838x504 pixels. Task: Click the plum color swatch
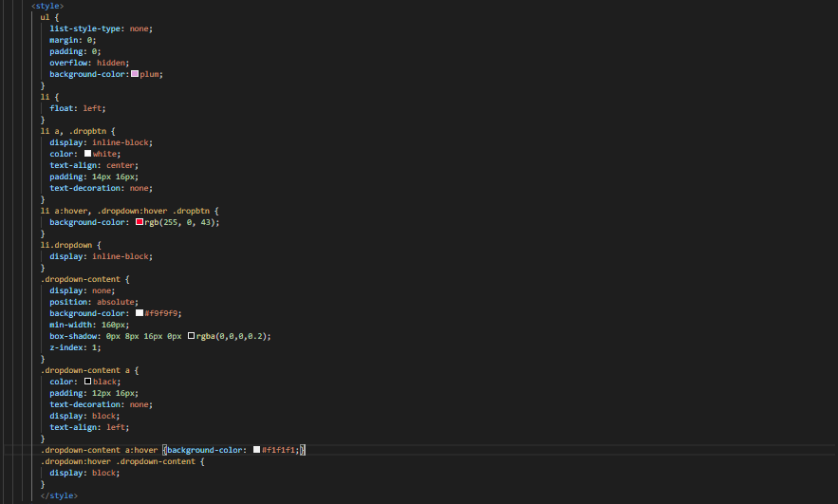point(135,74)
